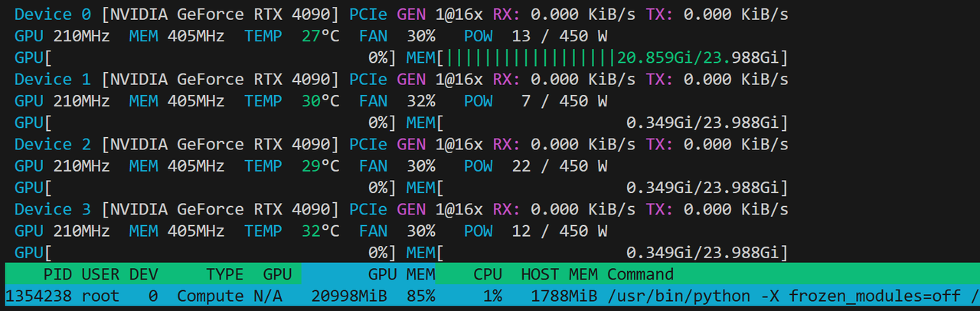The height and width of the screenshot is (311, 980).
Task: Click the Device 3 label
Action: click(53, 209)
